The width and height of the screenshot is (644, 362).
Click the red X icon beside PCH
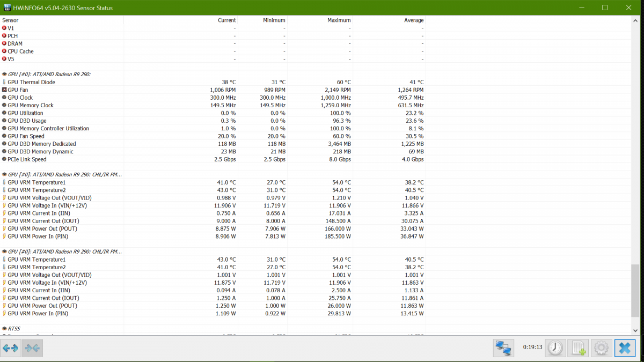tap(4, 36)
